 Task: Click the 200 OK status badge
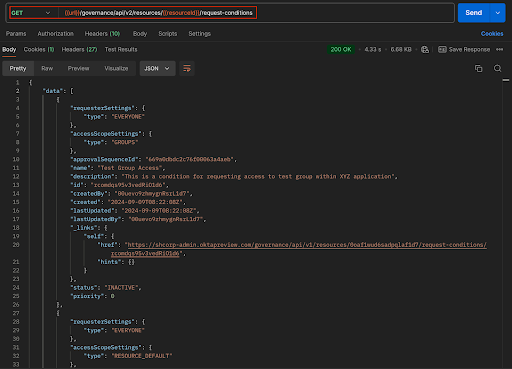(x=341, y=49)
